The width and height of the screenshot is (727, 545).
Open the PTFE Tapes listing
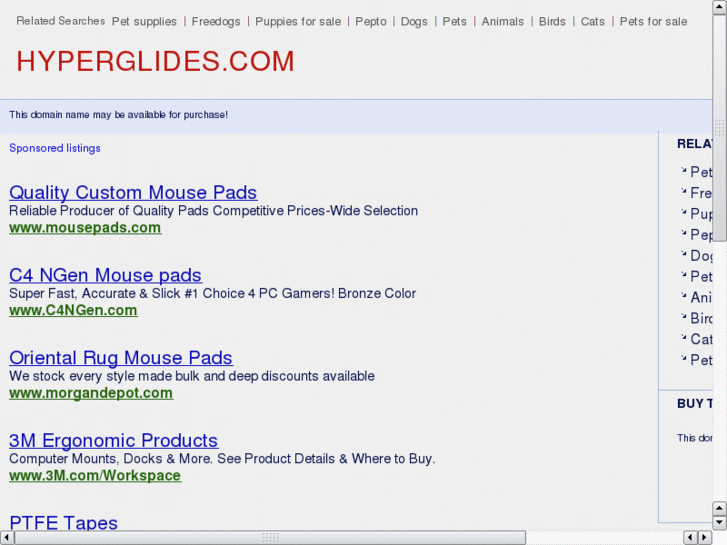[64, 522]
